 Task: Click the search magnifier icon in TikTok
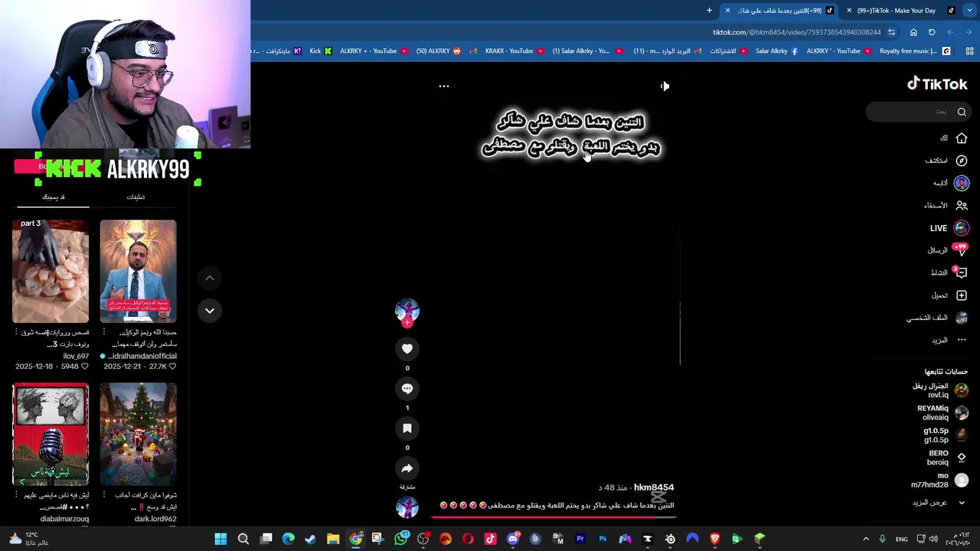pyautogui.click(x=962, y=112)
